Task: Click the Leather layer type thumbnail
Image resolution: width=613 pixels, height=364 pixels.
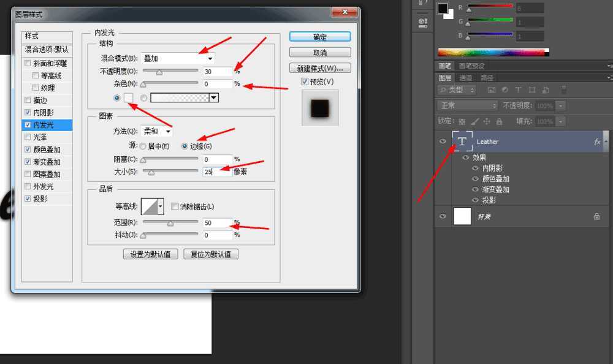Action: tap(461, 141)
